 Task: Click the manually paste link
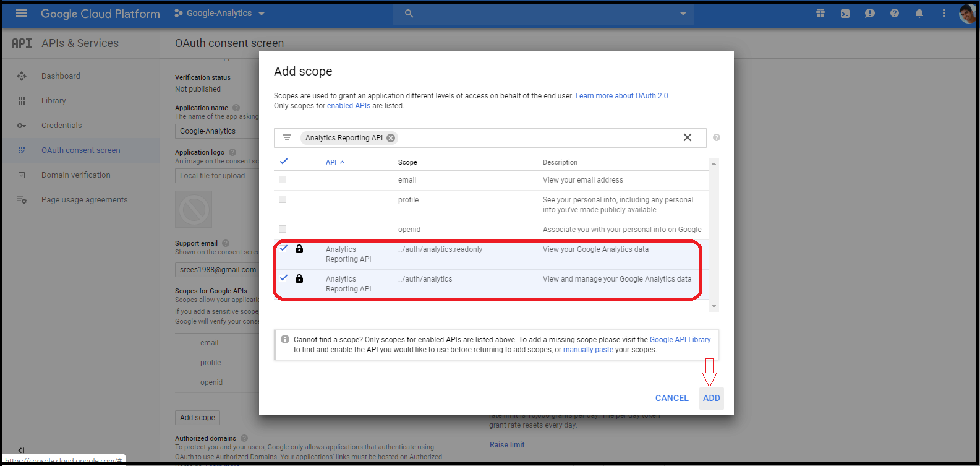click(588, 350)
